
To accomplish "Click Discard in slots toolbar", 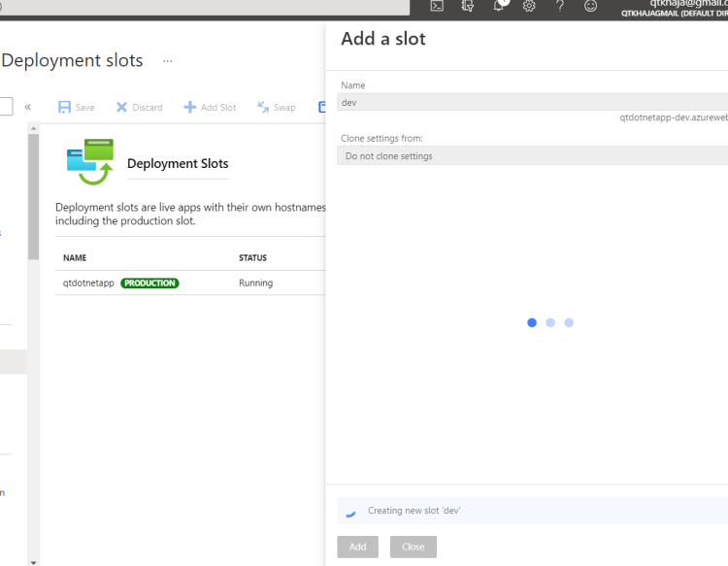I will (139, 107).
